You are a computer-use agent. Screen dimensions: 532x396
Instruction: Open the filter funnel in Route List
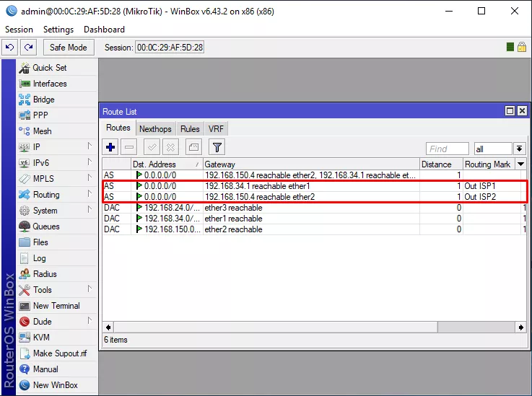pos(217,147)
